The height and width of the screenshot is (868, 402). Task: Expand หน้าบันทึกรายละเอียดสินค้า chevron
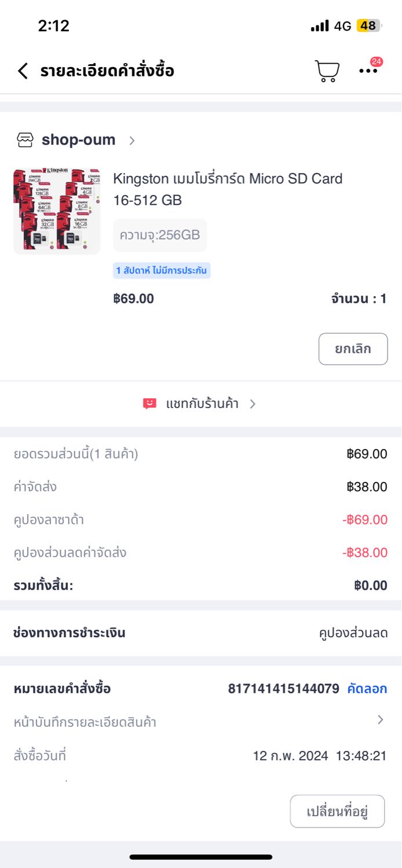[381, 720]
